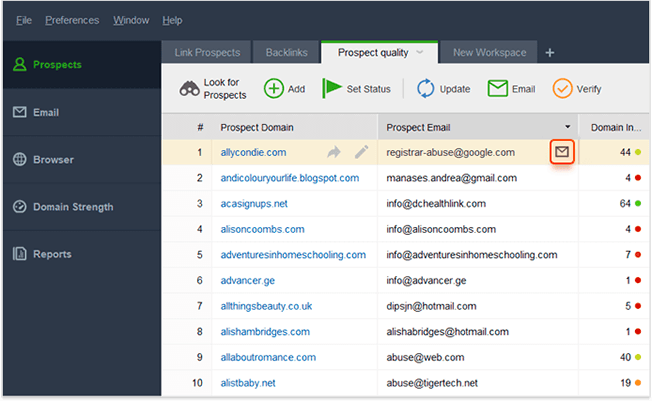
Task: Open the alisoncoombs.com domain link
Action: coord(262,229)
